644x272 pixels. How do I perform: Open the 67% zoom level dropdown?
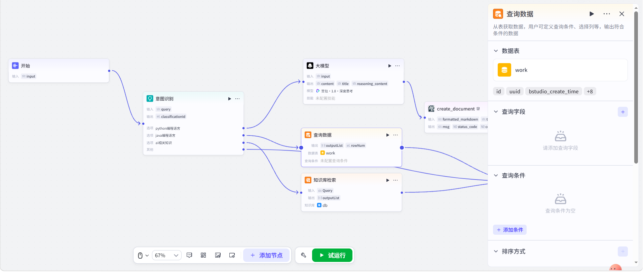tap(167, 256)
